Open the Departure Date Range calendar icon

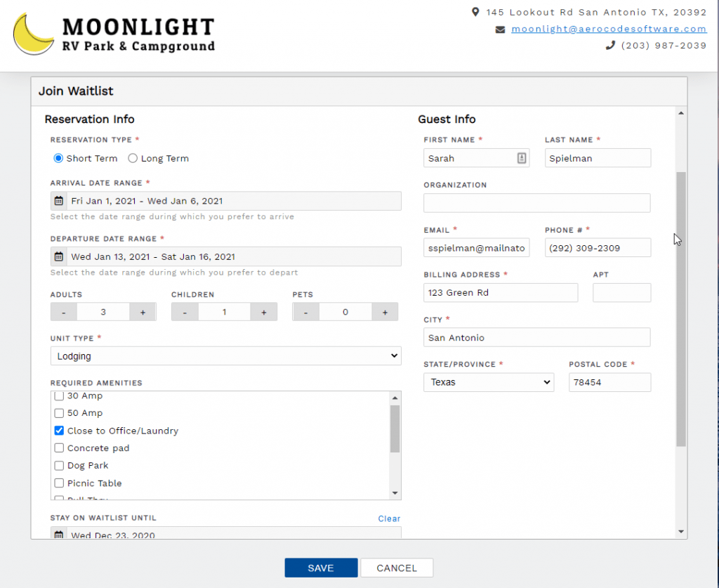(x=59, y=256)
